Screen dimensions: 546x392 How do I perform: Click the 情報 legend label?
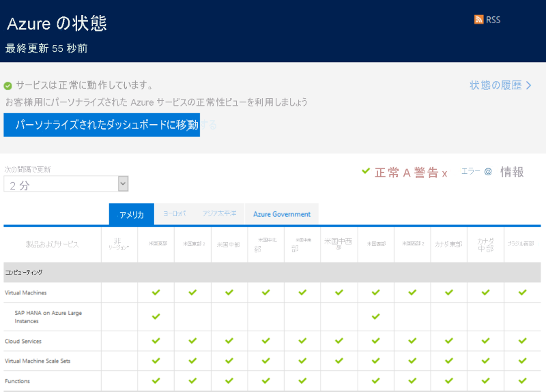512,172
